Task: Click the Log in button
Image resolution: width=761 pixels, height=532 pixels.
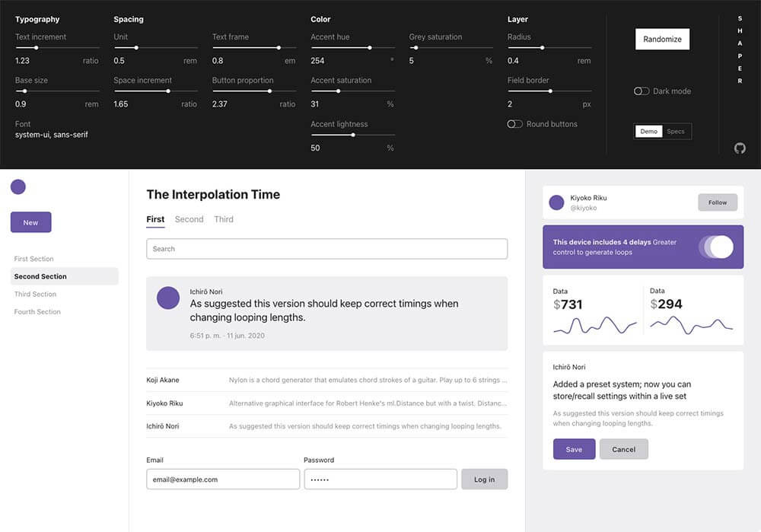Action: [x=484, y=479]
